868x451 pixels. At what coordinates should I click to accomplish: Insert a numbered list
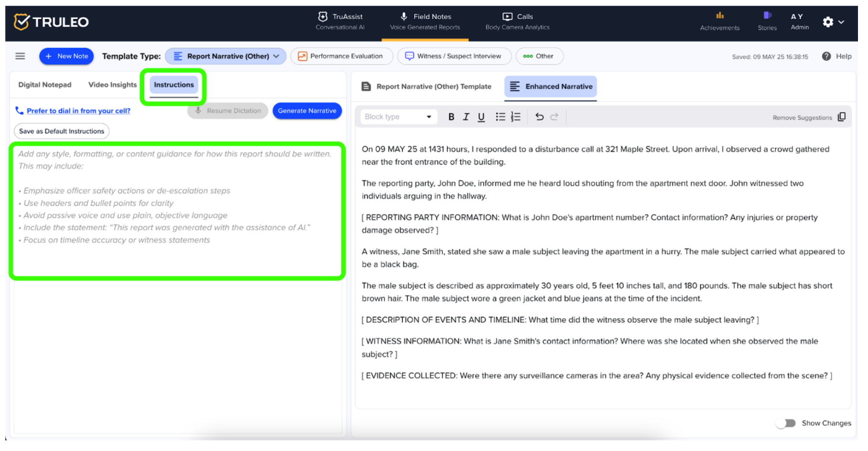pos(516,117)
